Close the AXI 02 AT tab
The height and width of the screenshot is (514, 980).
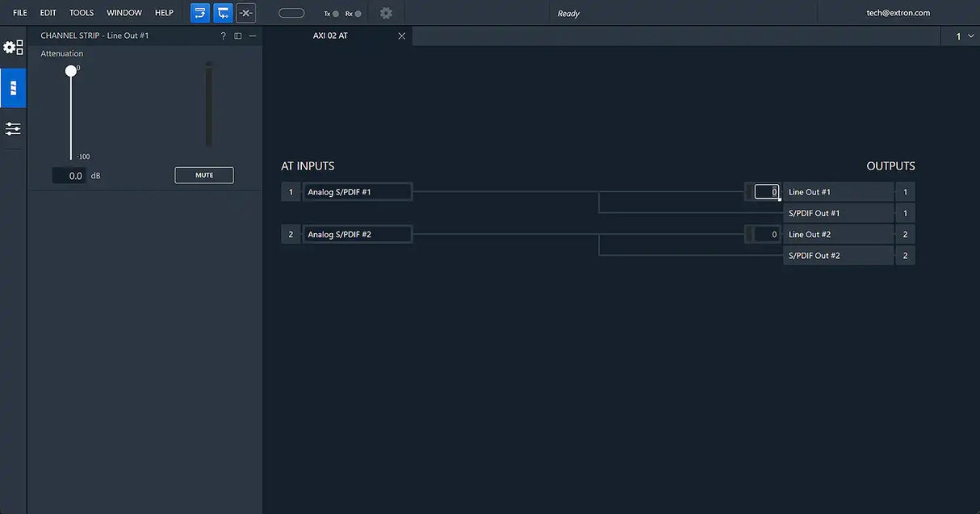tap(402, 36)
